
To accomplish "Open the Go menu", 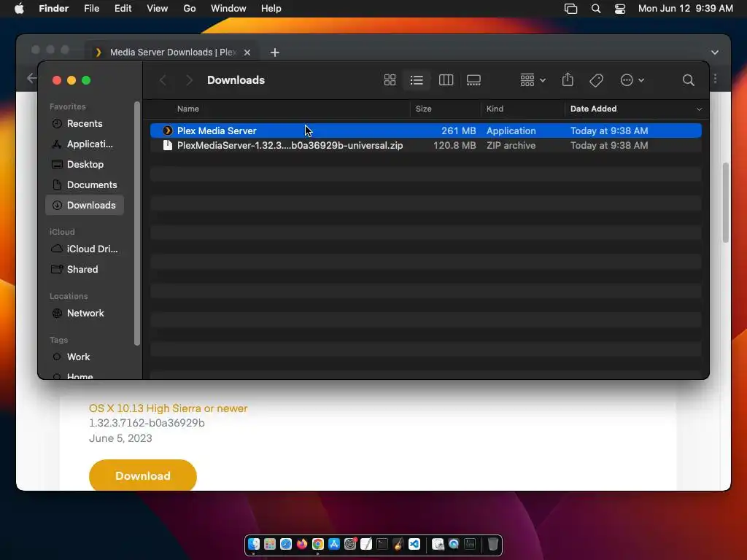I will click(190, 9).
